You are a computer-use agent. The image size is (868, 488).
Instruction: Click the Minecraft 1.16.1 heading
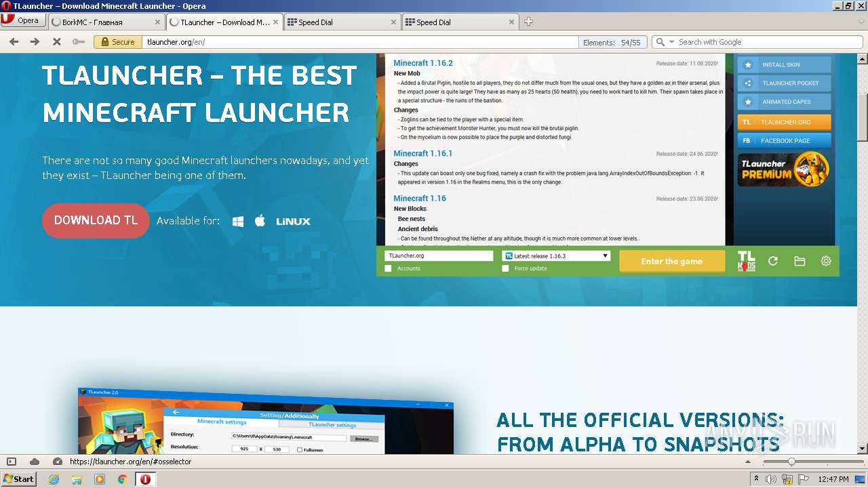pyautogui.click(x=422, y=153)
